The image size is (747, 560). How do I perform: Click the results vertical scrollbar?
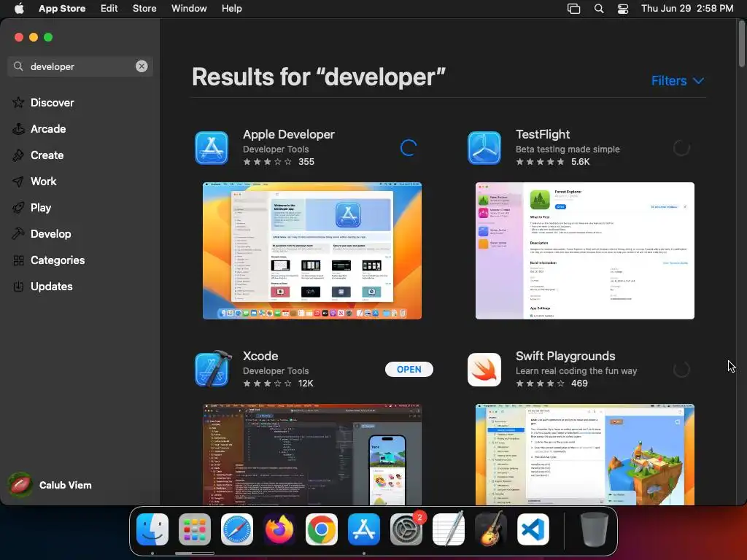pos(741,44)
